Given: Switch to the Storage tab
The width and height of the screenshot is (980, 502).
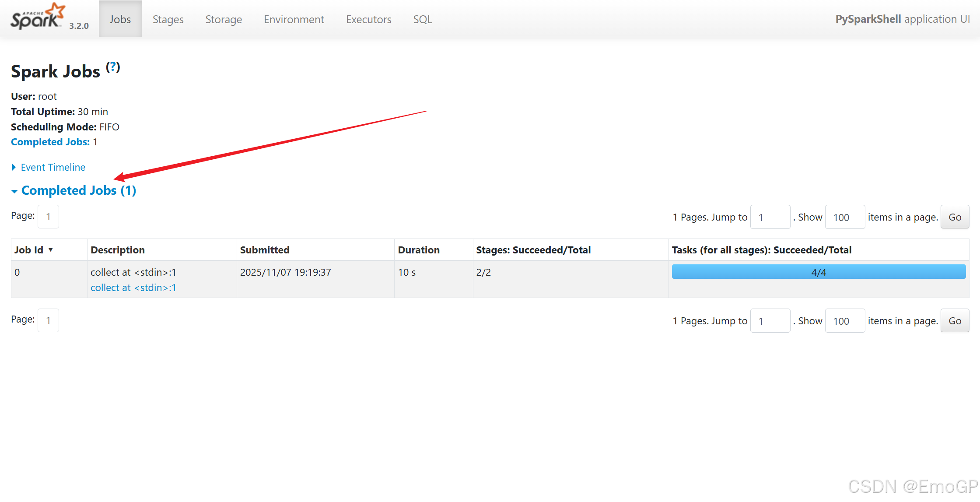Looking at the screenshot, I should coord(224,19).
